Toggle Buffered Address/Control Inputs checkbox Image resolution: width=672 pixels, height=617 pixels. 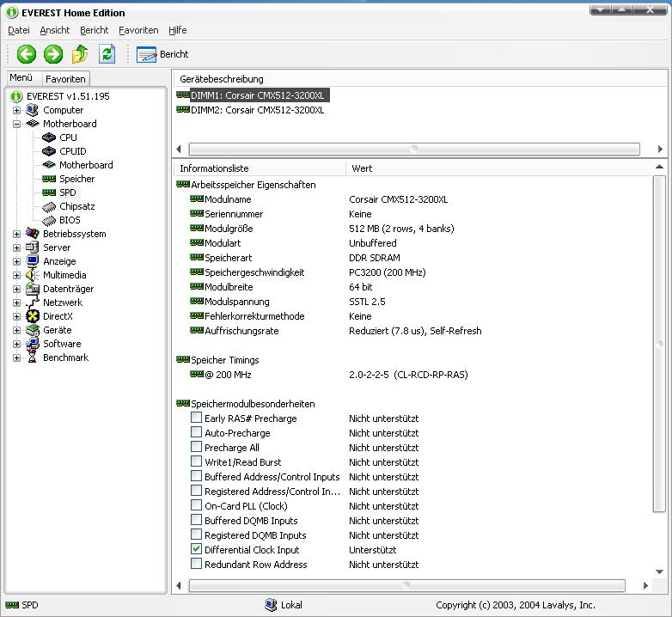pos(196,475)
